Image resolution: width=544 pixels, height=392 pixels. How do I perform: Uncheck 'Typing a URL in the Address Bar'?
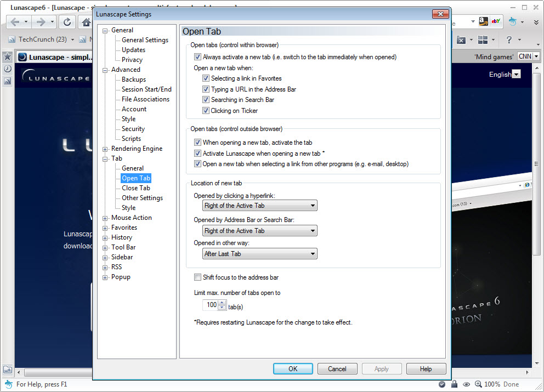(x=206, y=89)
